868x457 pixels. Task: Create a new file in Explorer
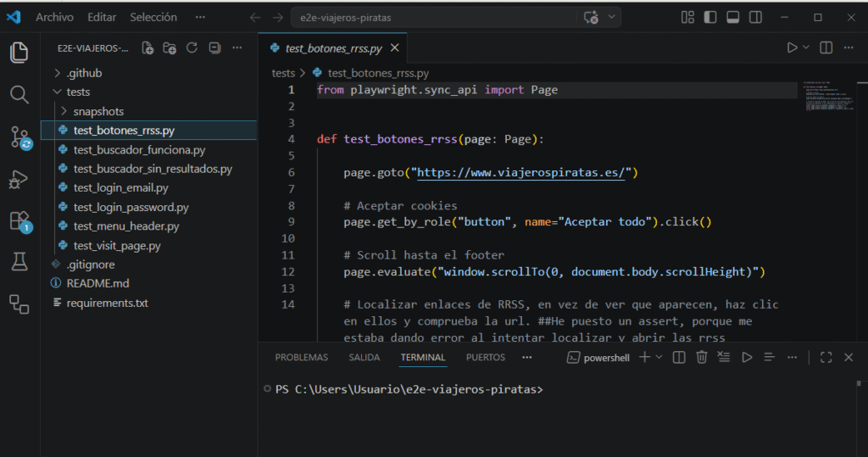tap(147, 48)
